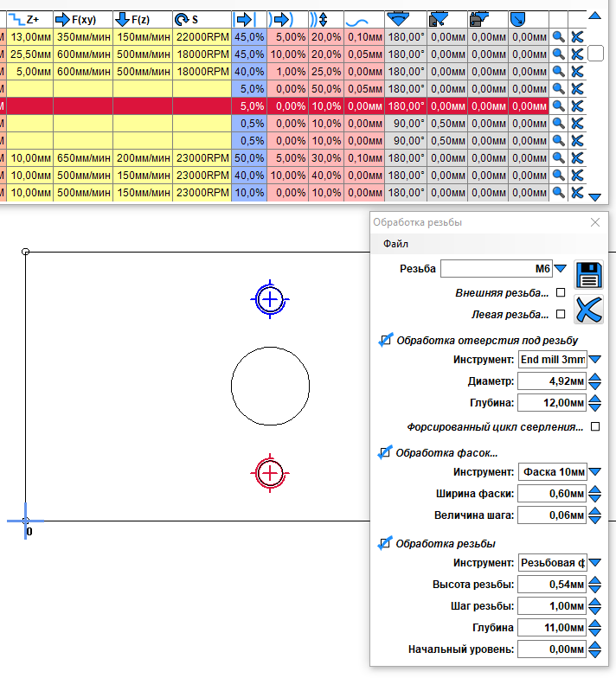
Task: Click the Величина шага field
Action: pos(552,515)
